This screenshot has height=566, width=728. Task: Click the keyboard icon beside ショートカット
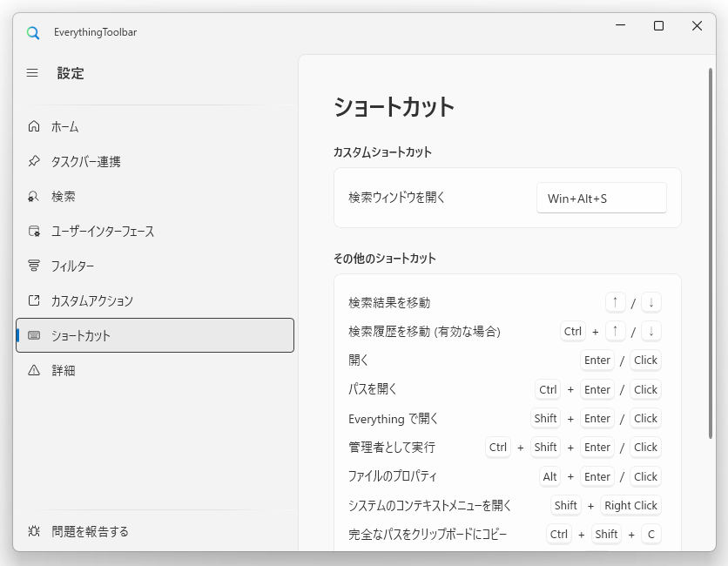[34, 335]
